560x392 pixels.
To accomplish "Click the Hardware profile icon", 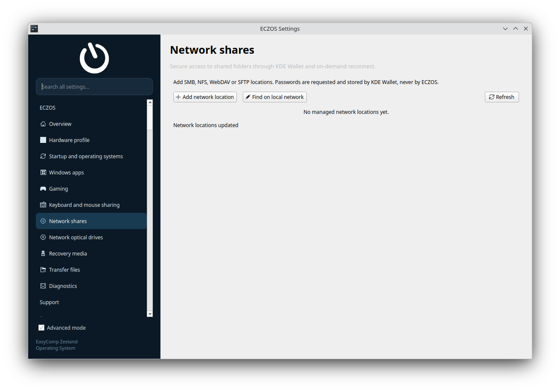I will pos(43,140).
